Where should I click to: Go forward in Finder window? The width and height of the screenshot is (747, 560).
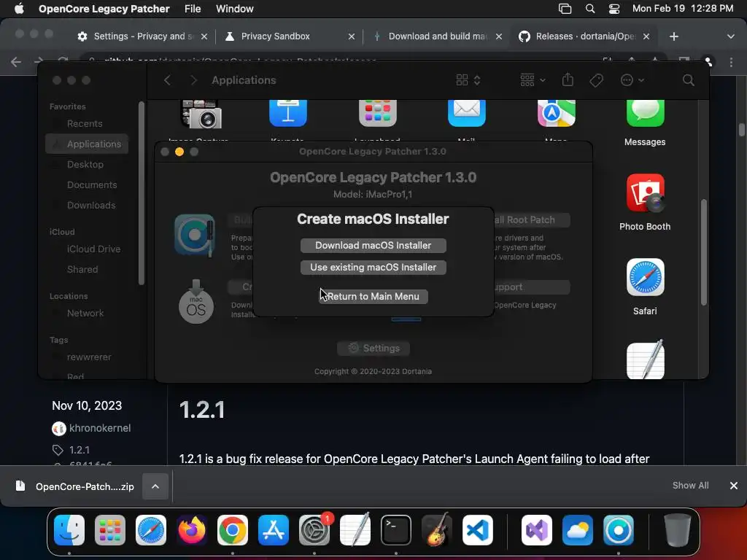coord(193,80)
